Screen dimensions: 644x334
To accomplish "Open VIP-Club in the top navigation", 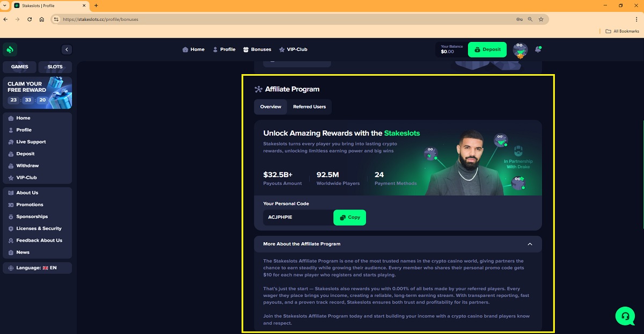I will (x=293, y=49).
